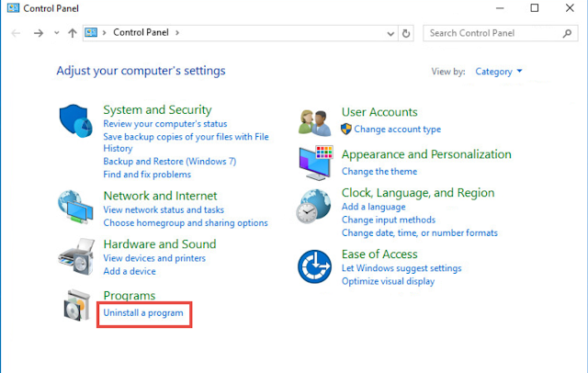Open Hardware and Sound category
Screen dimensions: 588x373
tap(160, 244)
